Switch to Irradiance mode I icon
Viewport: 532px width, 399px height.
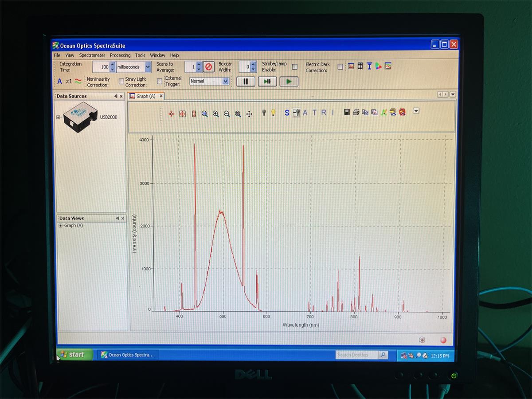point(332,113)
